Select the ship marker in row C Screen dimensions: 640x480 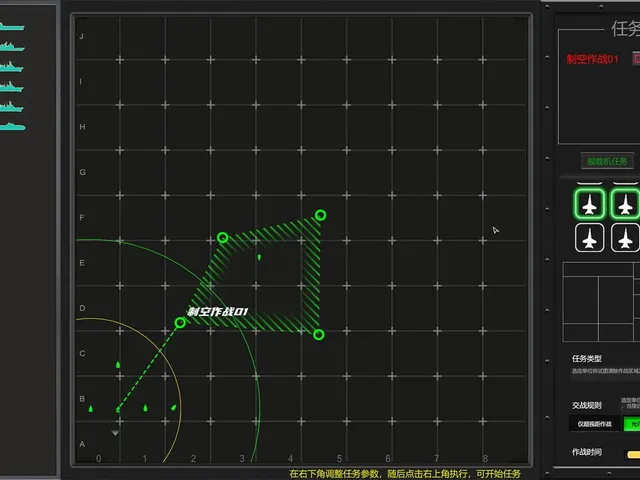pos(118,364)
